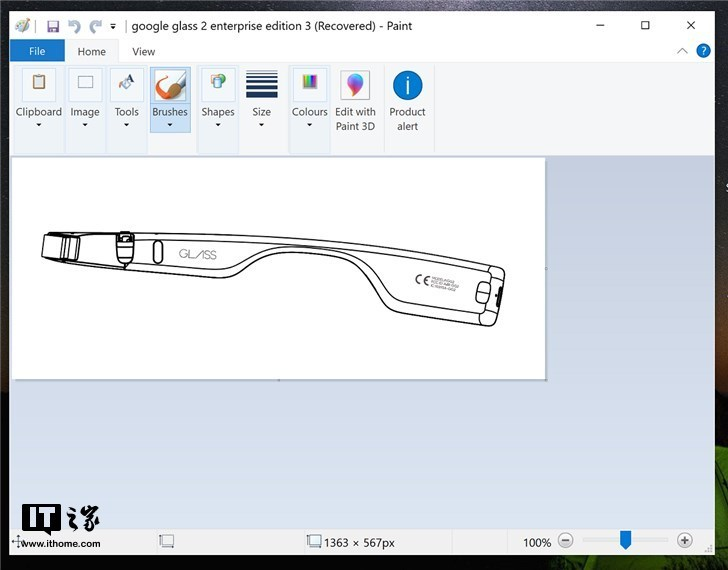Click the right-edge canvas resize handle
728x570 pixels.
(x=546, y=268)
